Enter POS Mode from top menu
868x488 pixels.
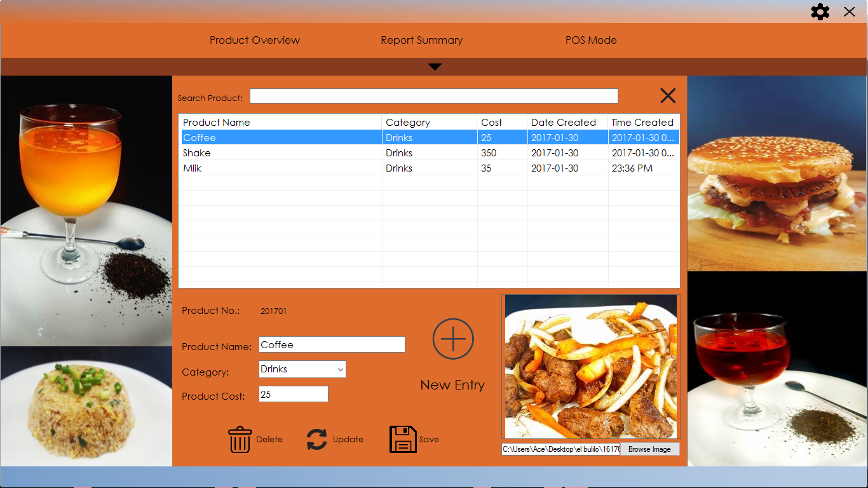click(x=591, y=40)
